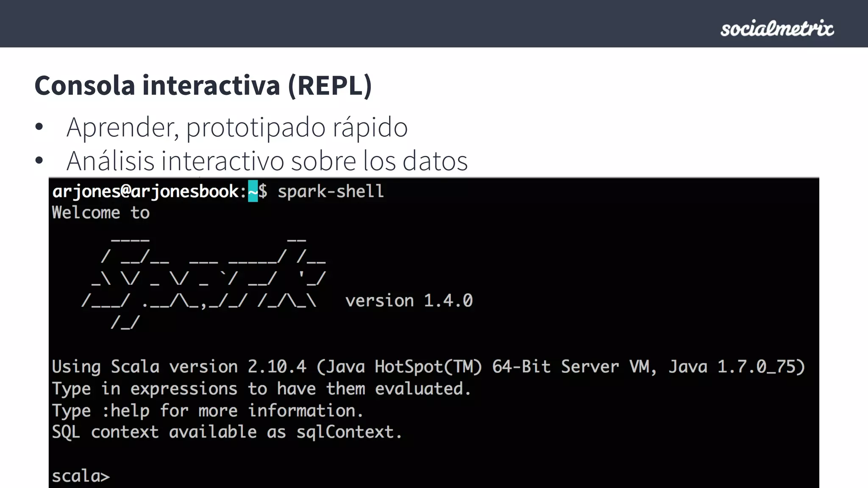Click the socialmetrix logo
868x488 pixels.
777,28
